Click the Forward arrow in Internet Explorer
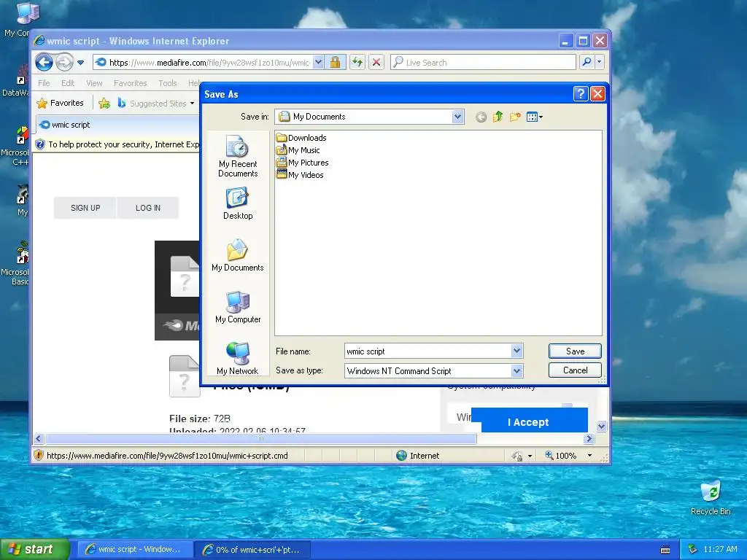The image size is (747, 560). (x=64, y=62)
